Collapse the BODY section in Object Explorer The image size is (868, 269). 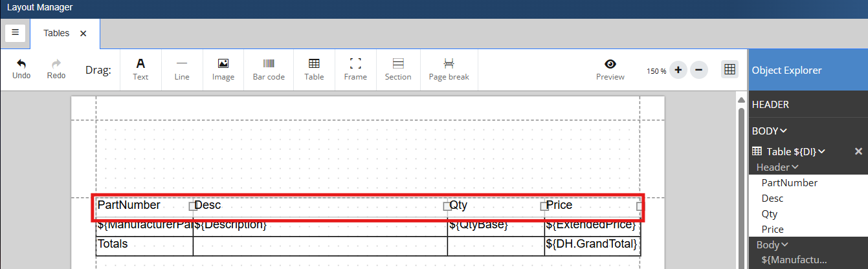click(783, 131)
